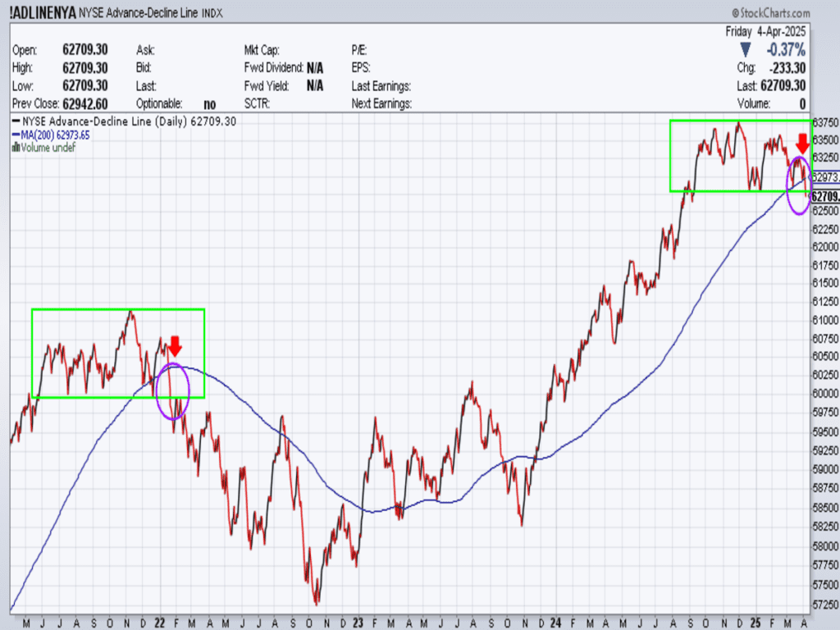Image resolution: width=840 pixels, height=630 pixels.
Task: Click the green volume bars icon in legend
Action: point(15,148)
